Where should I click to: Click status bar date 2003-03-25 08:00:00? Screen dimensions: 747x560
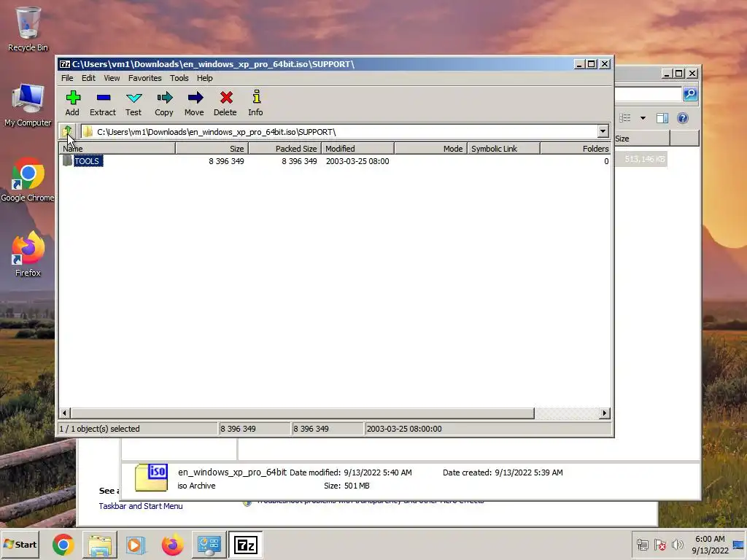click(x=404, y=429)
